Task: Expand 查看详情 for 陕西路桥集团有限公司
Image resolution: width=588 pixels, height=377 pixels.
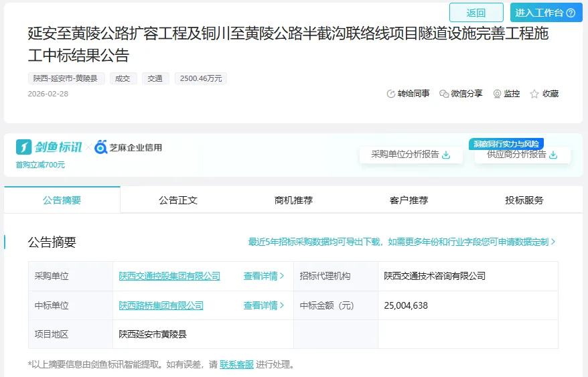Action: (x=263, y=305)
